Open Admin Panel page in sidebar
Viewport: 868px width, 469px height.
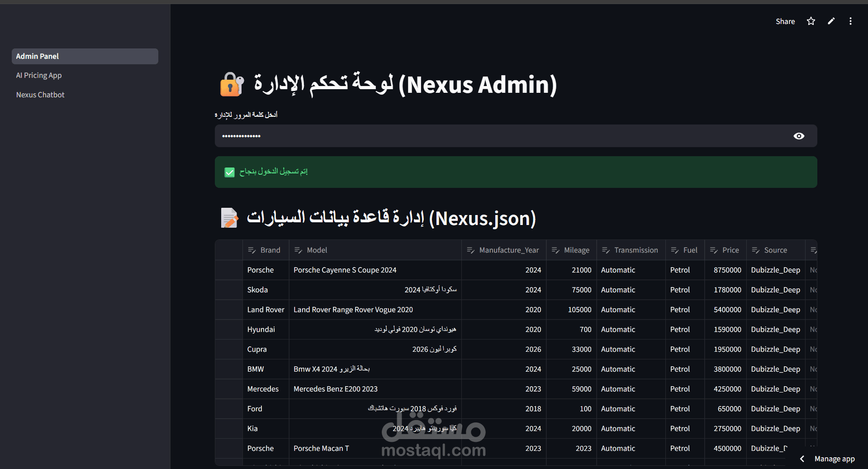[85, 56]
